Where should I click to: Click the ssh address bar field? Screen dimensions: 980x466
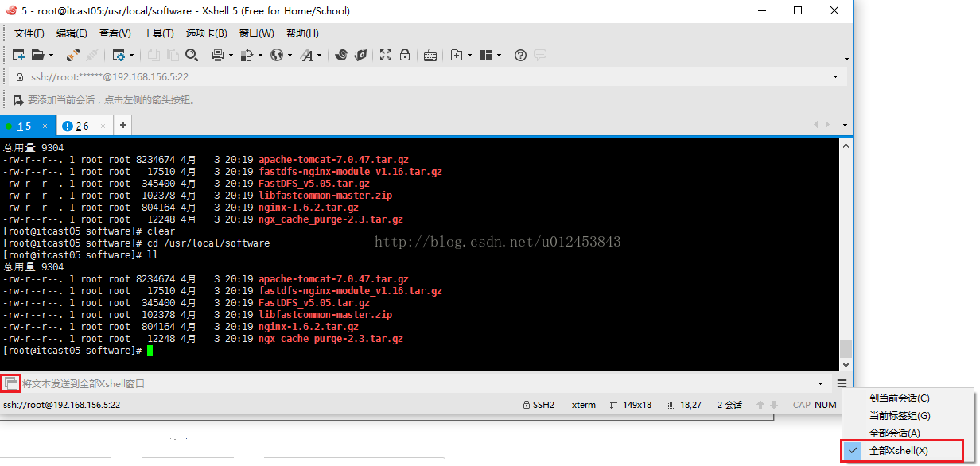[x=426, y=77]
